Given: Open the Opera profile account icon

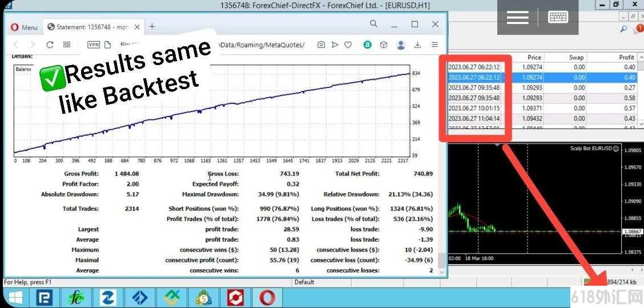Looking at the screenshot, I should (401, 45).
